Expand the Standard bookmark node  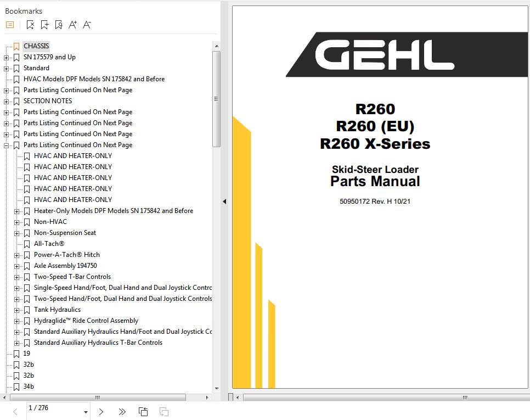[6, 69]
